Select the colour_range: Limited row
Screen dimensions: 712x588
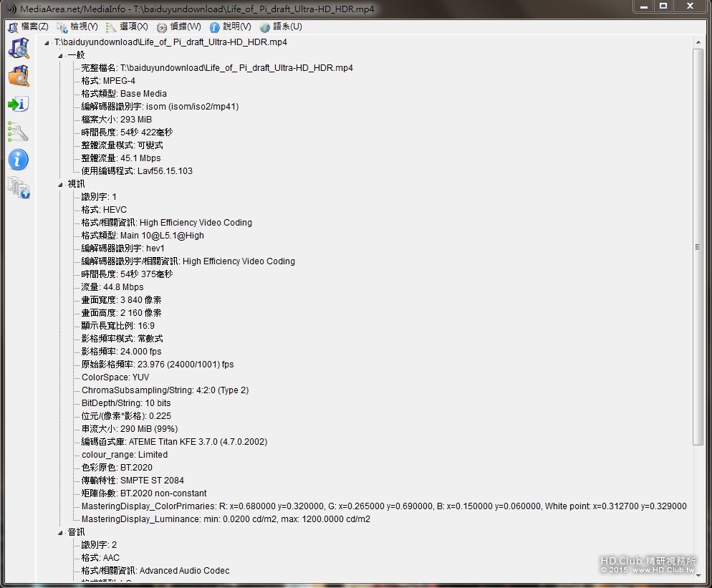point(125,455)
